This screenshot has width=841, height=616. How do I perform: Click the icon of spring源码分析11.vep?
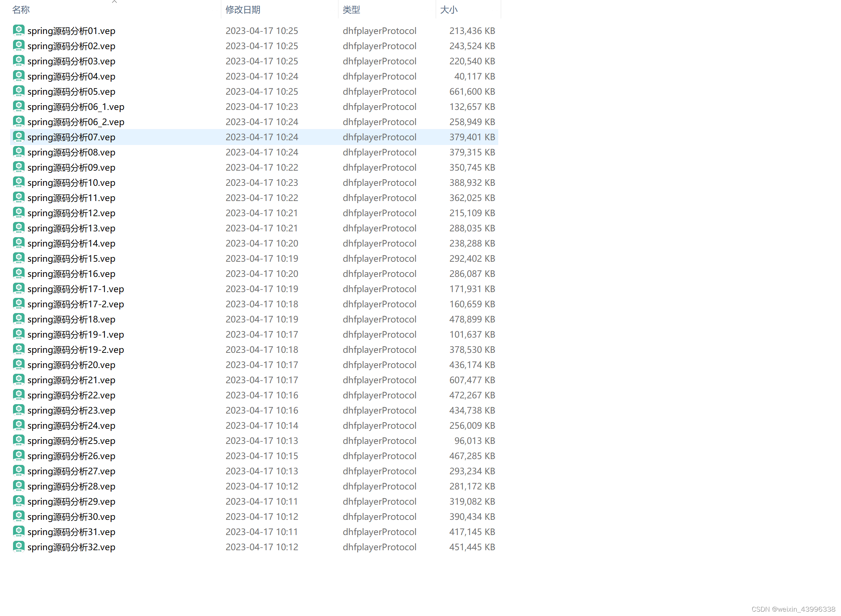(x=19, y=198)
